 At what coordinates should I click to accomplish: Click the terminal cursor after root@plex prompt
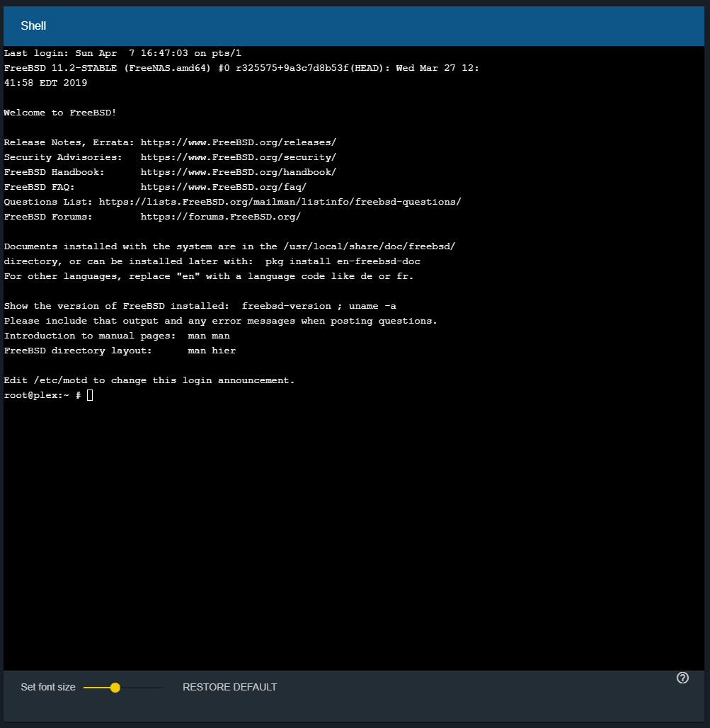point(90,395)
